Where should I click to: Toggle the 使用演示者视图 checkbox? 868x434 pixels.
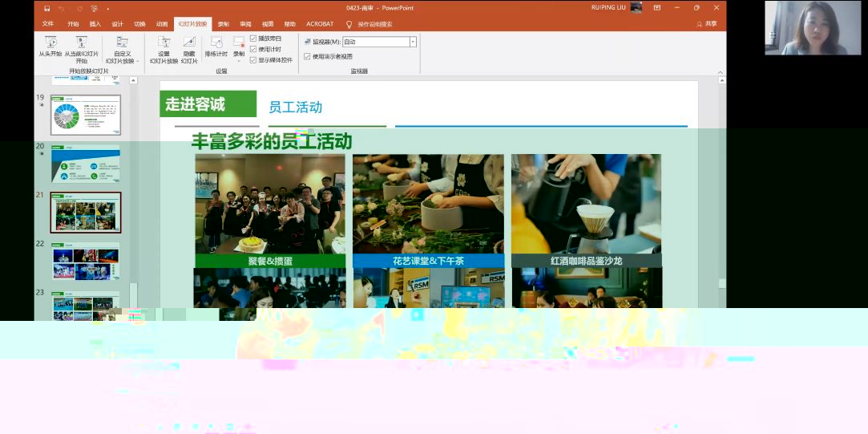[307, 56]
